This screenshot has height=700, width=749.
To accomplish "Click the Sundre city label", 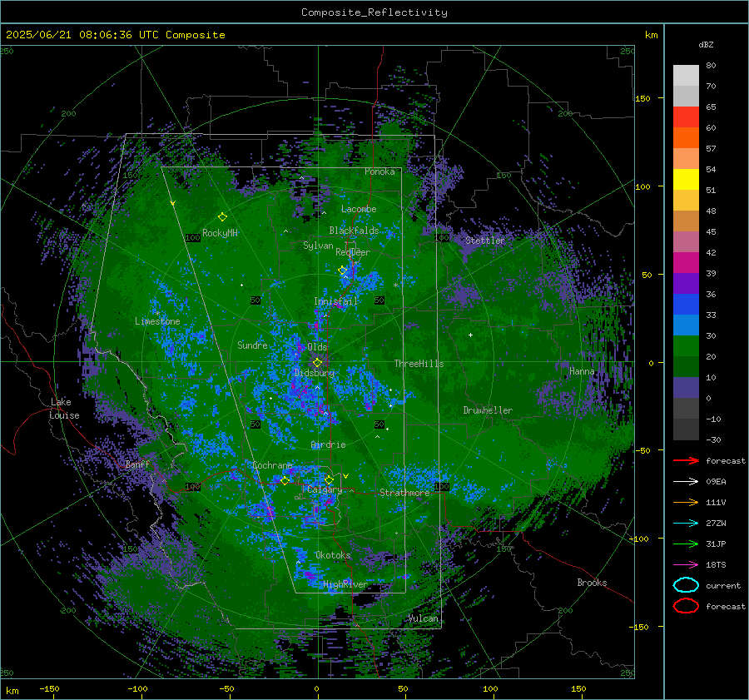I will point(252,345).
